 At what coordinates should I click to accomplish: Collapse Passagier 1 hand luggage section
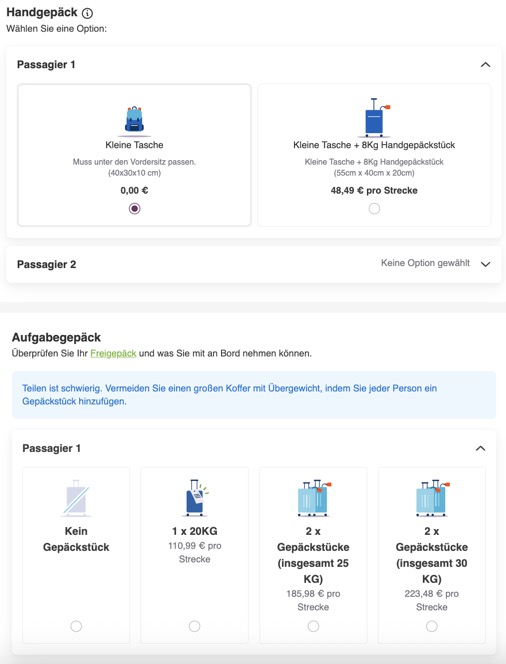tap(486, 65)
